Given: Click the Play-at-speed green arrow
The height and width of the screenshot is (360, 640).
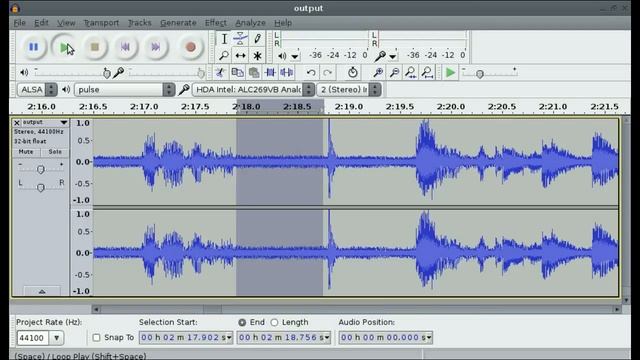Looking at the screenshot, I should (x=450, y=73).
